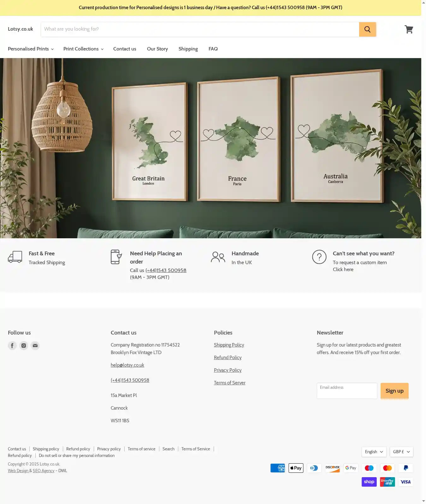Open the shopping cart icon
Viewport: 426px width, 504px height.
(409, 29)
